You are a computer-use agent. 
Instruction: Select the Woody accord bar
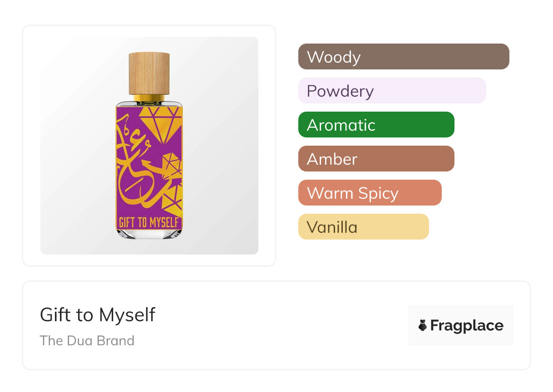click(x=403, y=57)
